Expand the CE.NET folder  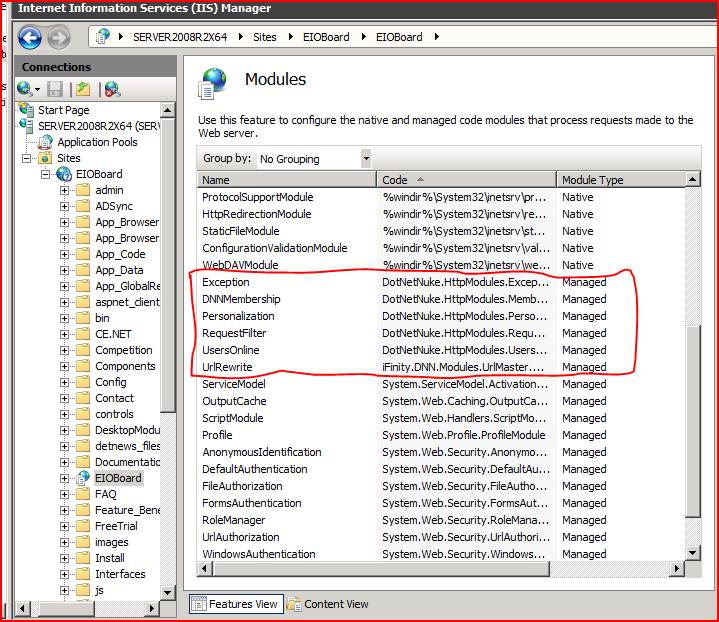click(65, 334)
